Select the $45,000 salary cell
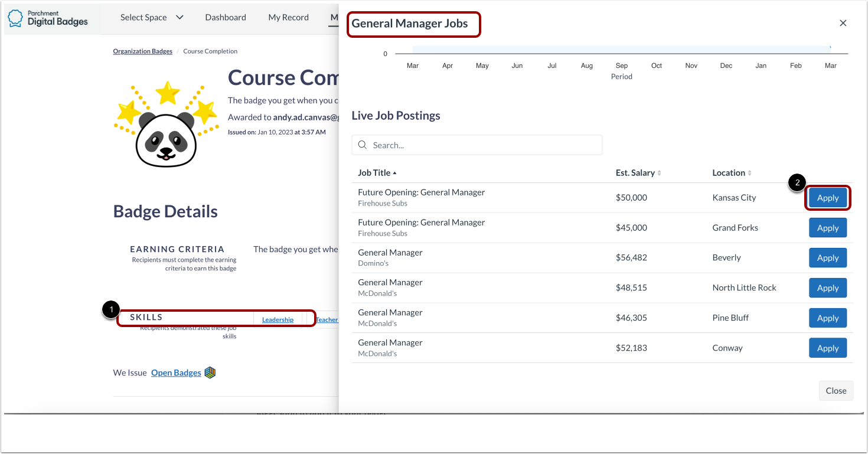Viewport: 868px width, 454px height. pyautogui.click(x=631, y=228)
